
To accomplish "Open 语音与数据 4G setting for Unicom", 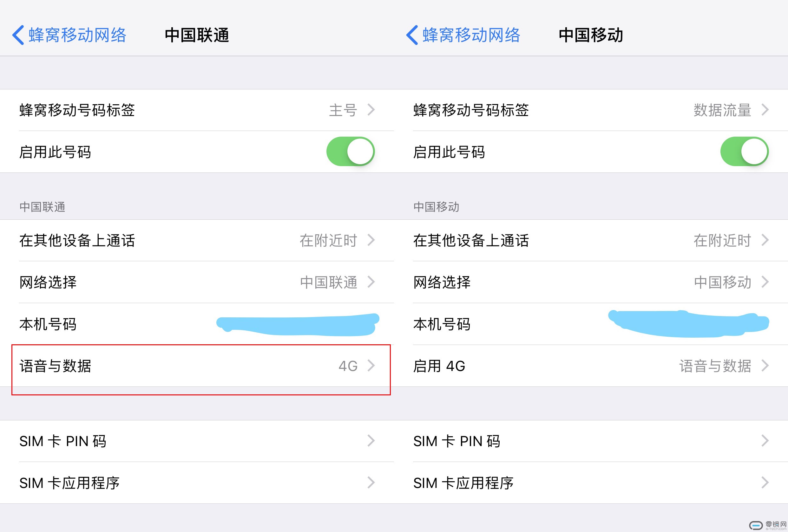I will 197,366.
